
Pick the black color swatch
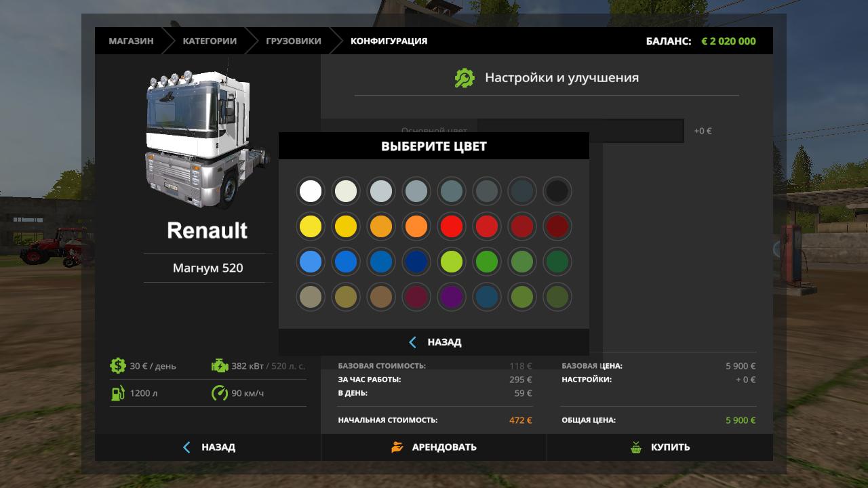pyautogui.click(x=557, y=191)
